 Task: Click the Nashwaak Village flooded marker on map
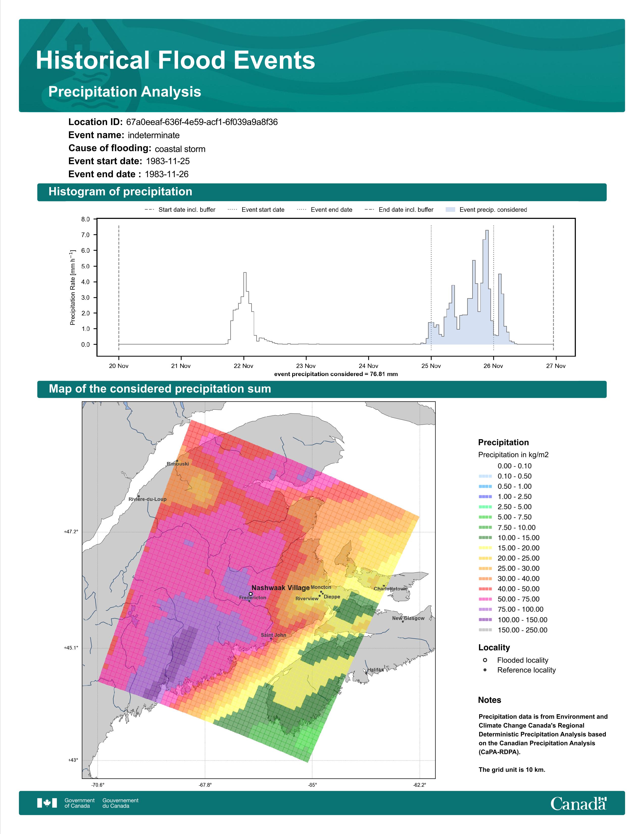(x=251, y=594)
